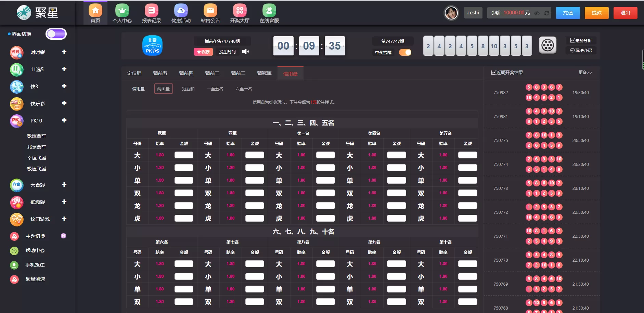
Task: Toggle the 界面切换 interface switch
Action: (x=56, y=34)
